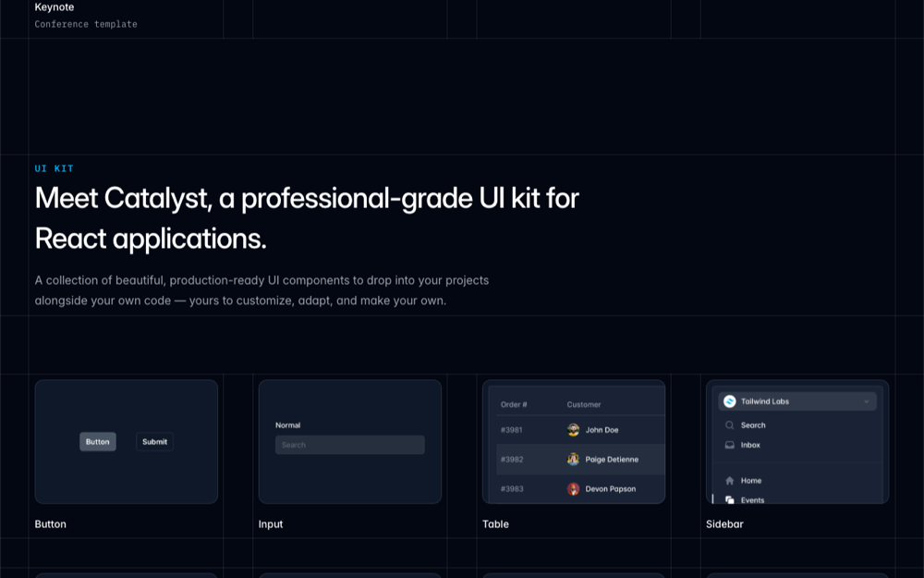Select Inbox in the sidebar preview
The width and height of the screenshot is (924, 578).
click(750, 446)
